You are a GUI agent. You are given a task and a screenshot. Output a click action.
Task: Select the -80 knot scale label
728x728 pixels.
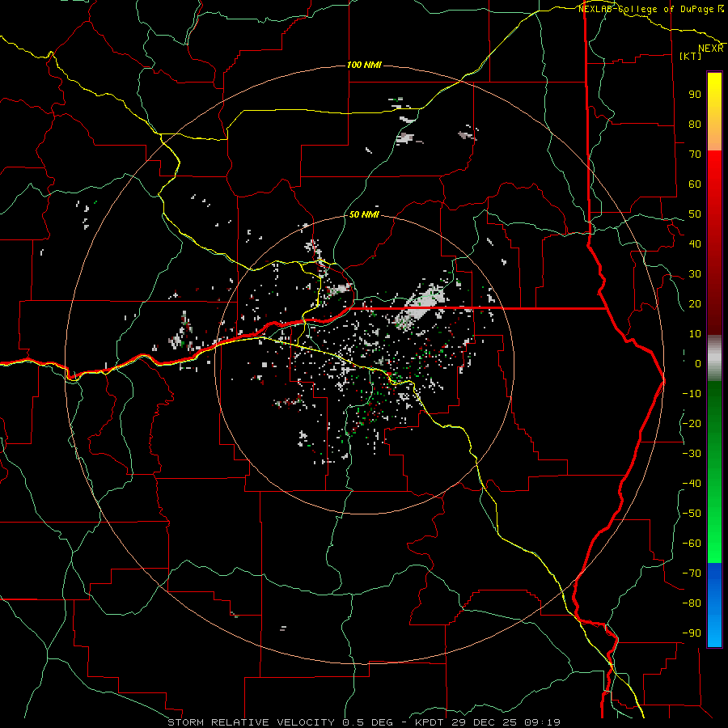692,603
